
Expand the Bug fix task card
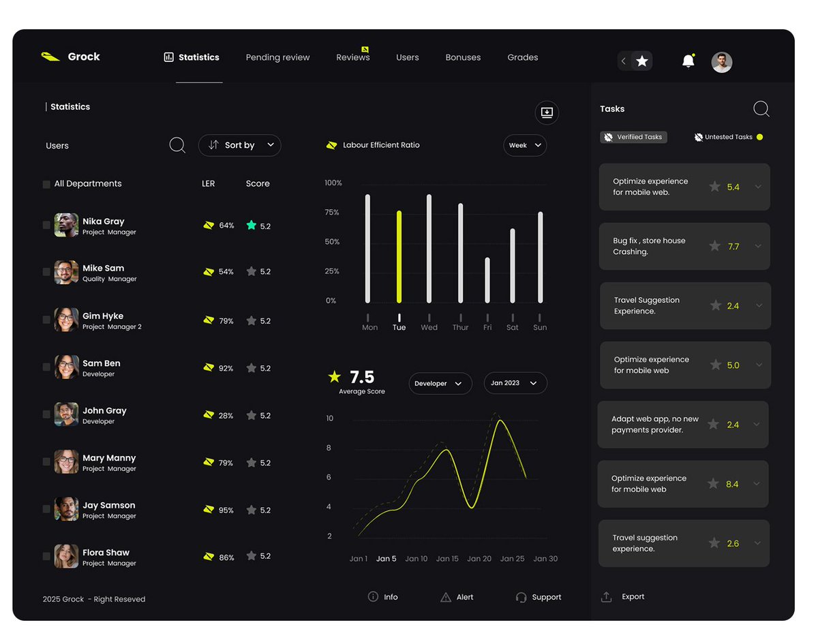[x=758, y=246]
